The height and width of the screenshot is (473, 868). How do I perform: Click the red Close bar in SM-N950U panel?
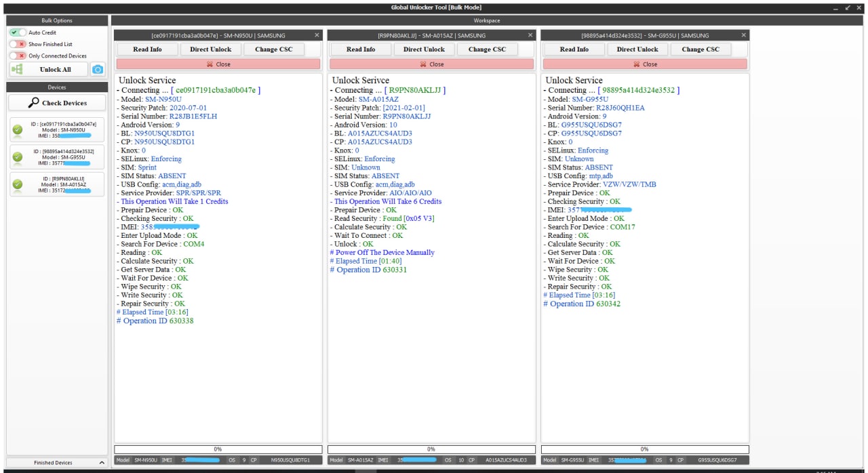point(218,64)
